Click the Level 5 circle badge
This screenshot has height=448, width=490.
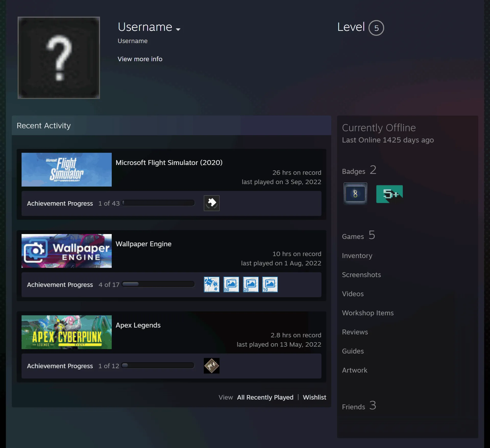pos(376,28)
